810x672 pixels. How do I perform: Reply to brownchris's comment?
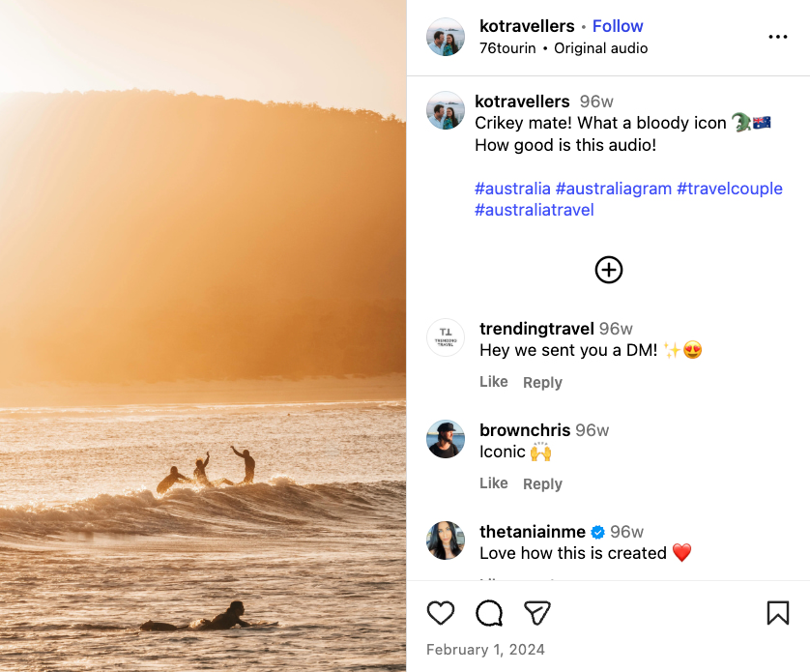point(542,482)
